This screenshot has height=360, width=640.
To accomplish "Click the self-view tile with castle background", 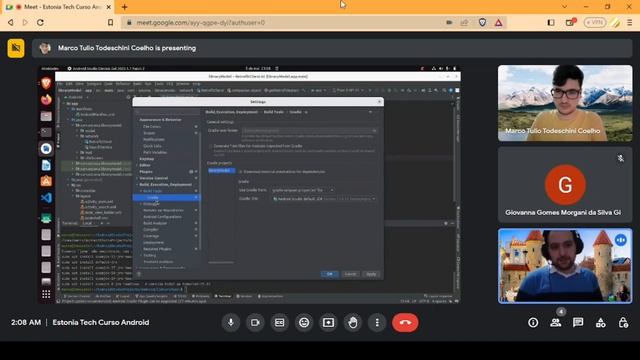I will pyautogui.click(x=565, y=266).
